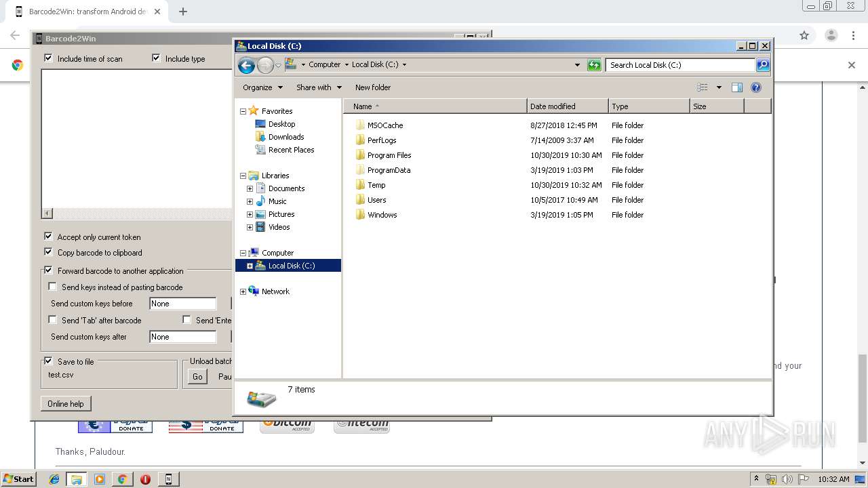The height and width of the screenshot is (488, 868).
Task: Open Internet Explorer from the taskbar
Action: click(x=54, y=479)
